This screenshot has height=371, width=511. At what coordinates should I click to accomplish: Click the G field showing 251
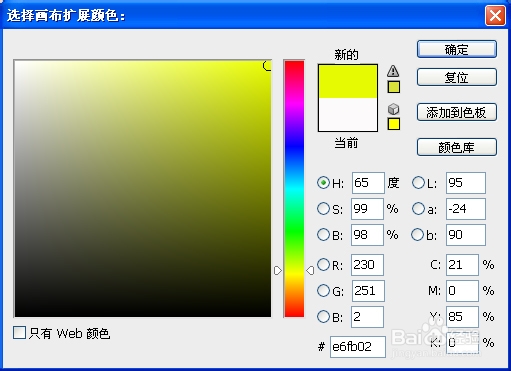pos(368,291)
